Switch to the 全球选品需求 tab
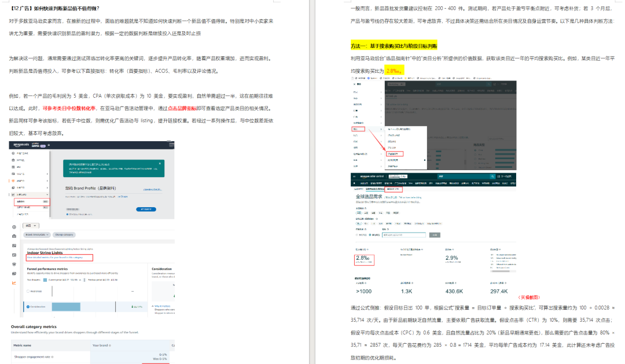Image resolution: width=625 pixels, height=364 pixels. point(374,188)
